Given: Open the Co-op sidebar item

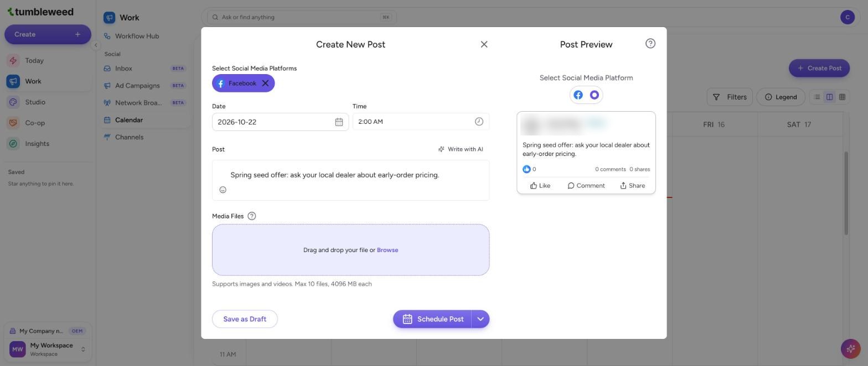Looking at the screenshot, I should tap(48, 123).
